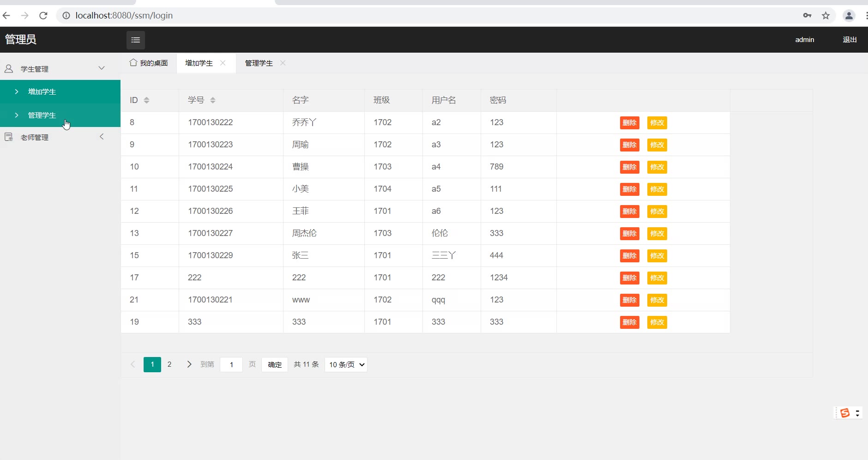This screenshot has width=868, height=460.
Task: Close the 管理学生 tab
Action: (x=283, y=63)
